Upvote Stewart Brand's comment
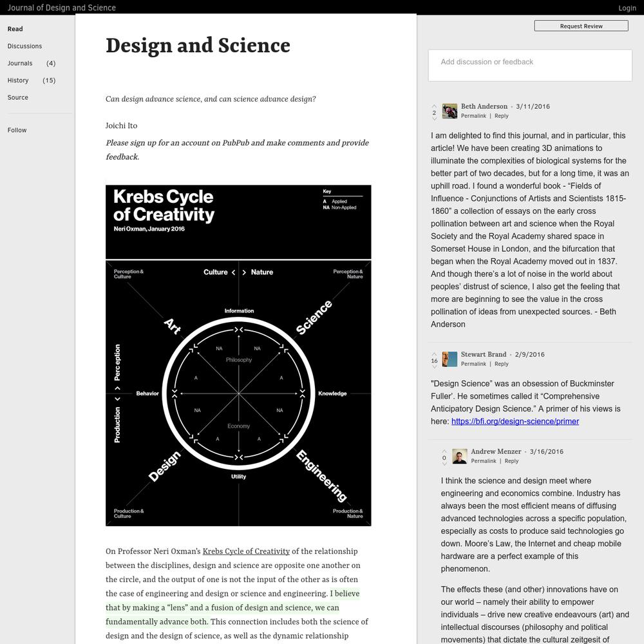The image size is (644, 644). (434, 354)
